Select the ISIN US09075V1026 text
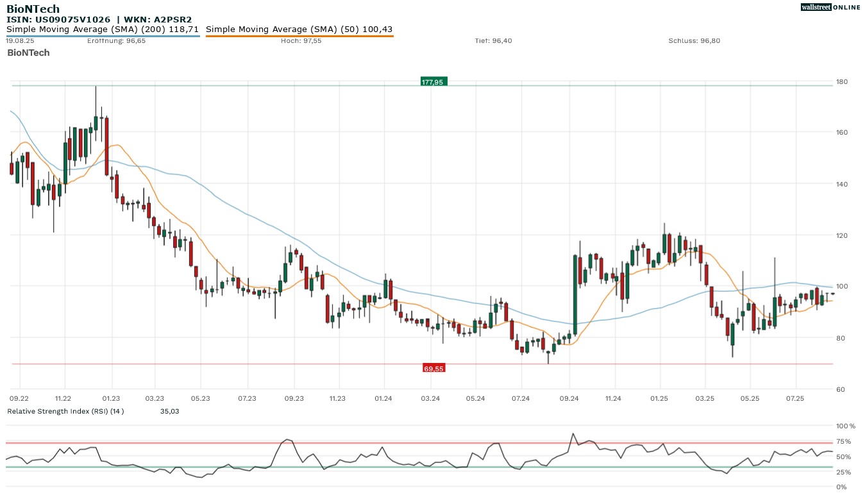The image size is (865, 504). (x=58, y=19)
